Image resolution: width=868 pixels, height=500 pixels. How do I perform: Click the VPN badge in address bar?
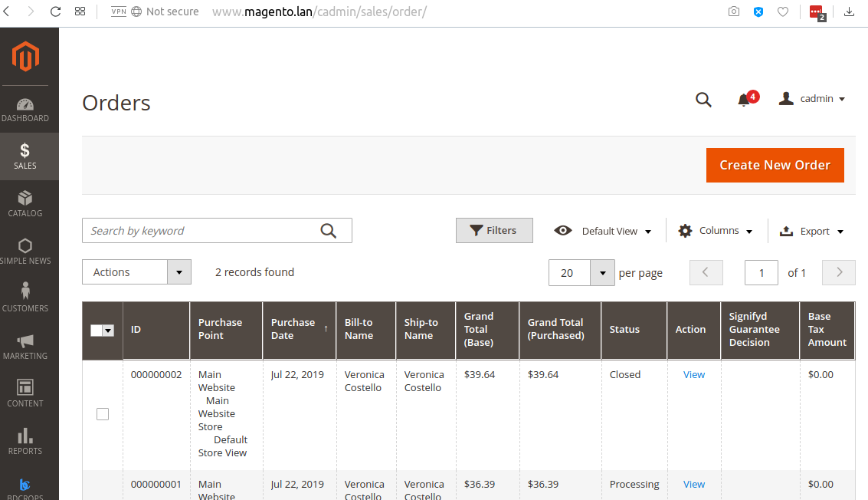pyautogui.click(x=119, y=11)
